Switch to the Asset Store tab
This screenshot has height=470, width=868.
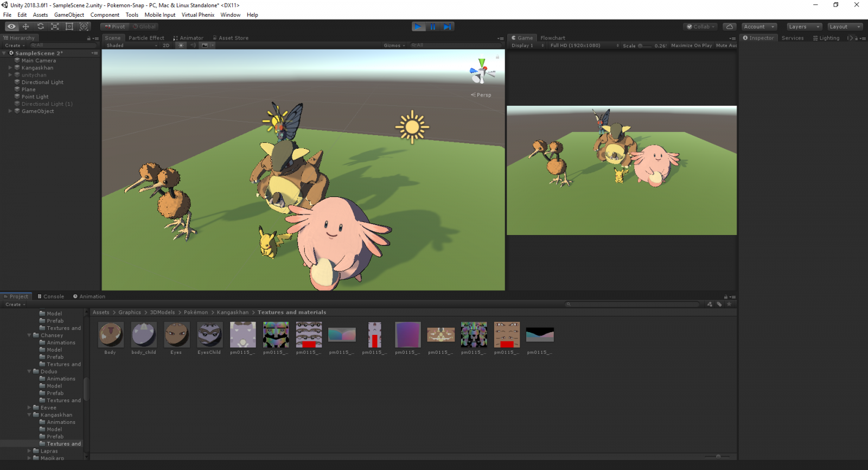tap(231, 38)
